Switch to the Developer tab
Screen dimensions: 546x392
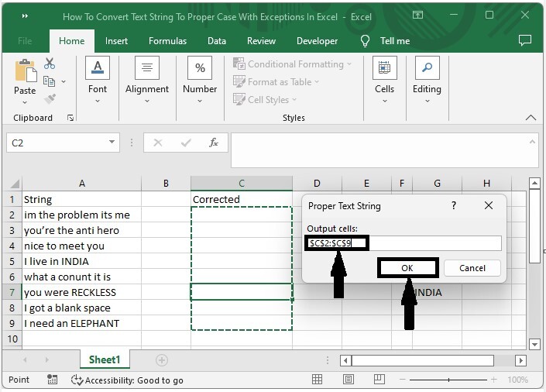[x=317, y=41]
